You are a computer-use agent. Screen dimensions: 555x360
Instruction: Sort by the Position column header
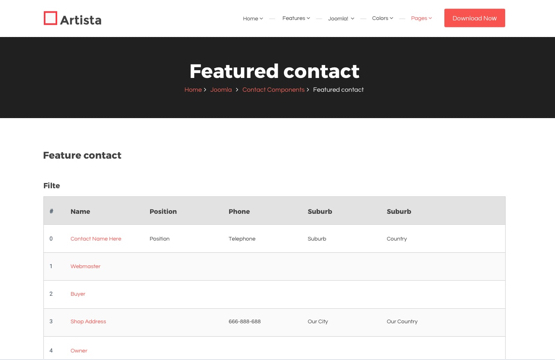click(163, 211)
